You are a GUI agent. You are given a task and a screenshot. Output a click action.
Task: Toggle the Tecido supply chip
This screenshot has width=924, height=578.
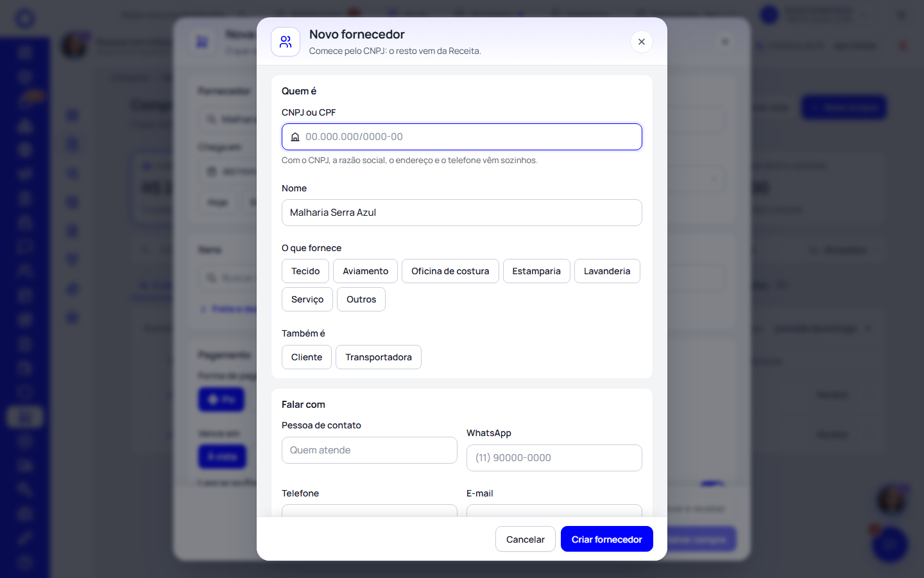tap(305, 271)
